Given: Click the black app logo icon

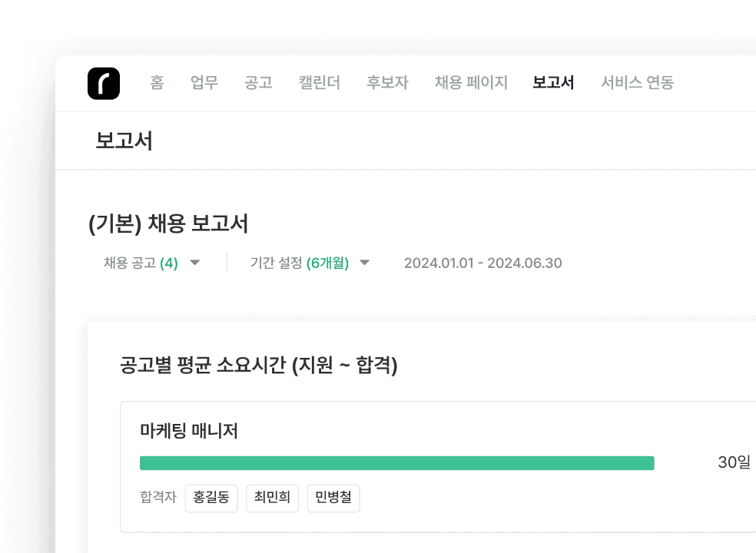Looking at the screenshot, I should [x=104, y=83].
